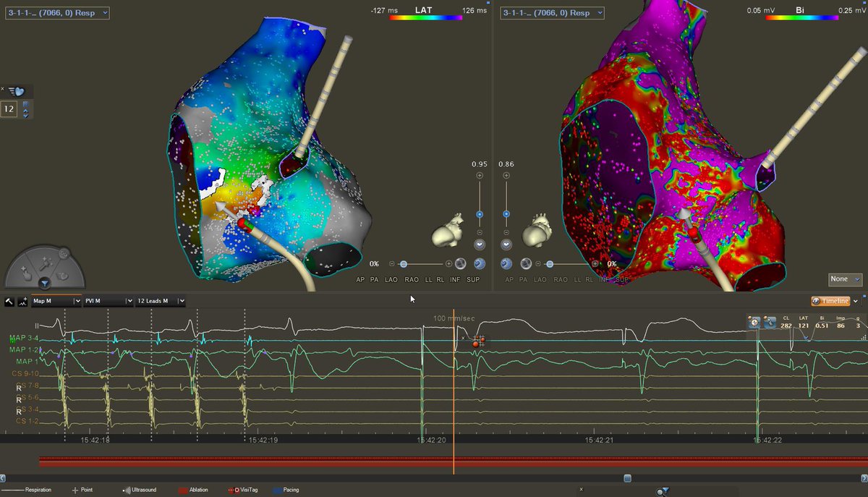Expand the arrow next to Timeline button

pos(856,301)
